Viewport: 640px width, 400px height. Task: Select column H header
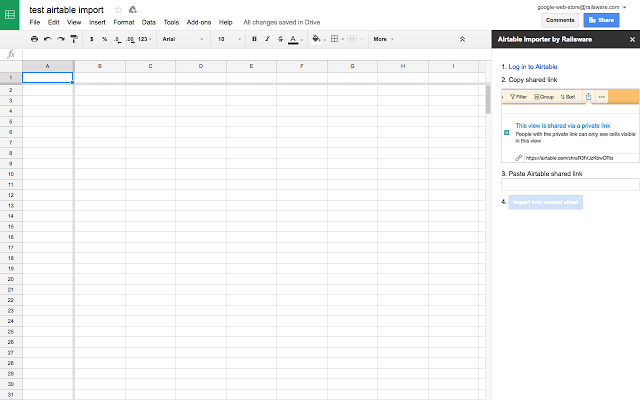pos(403,66)
